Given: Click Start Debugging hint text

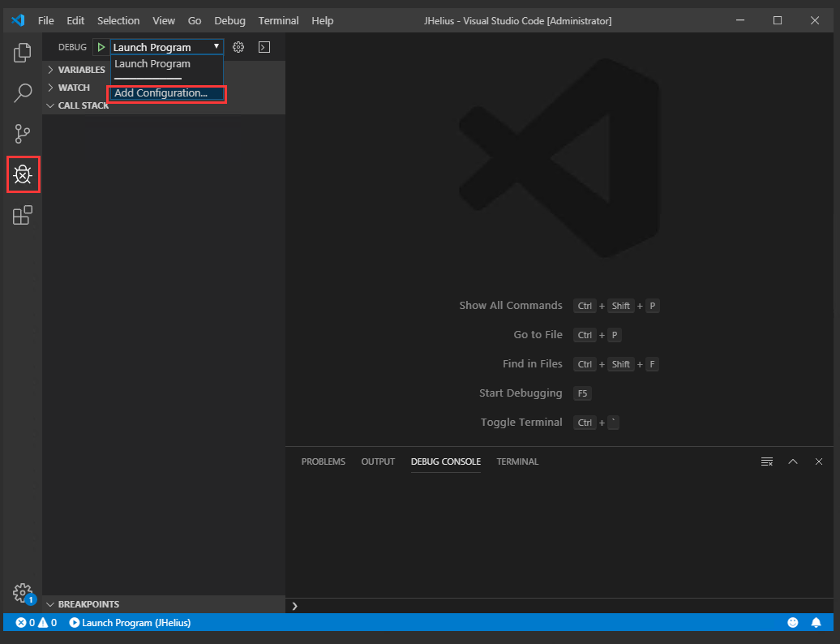Looking at the screenshot, I should pos(521,393).
